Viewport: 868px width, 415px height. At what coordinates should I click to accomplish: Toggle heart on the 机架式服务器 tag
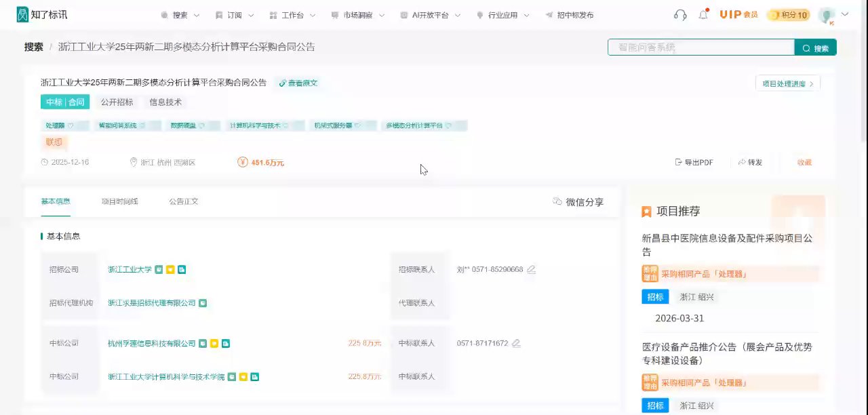pyautogui.click(x=357, y=125)
